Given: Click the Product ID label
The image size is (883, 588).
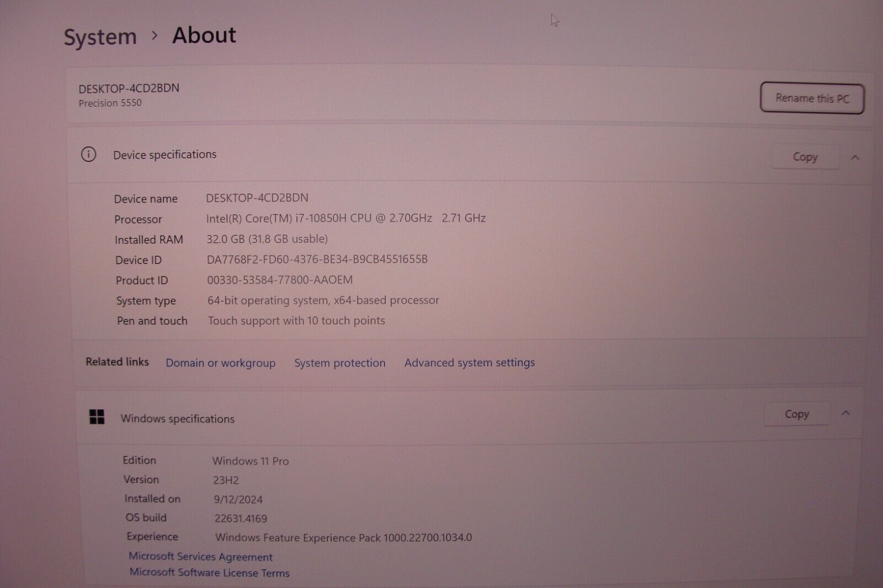Looking at the screenshot, I should coord(141,281).
